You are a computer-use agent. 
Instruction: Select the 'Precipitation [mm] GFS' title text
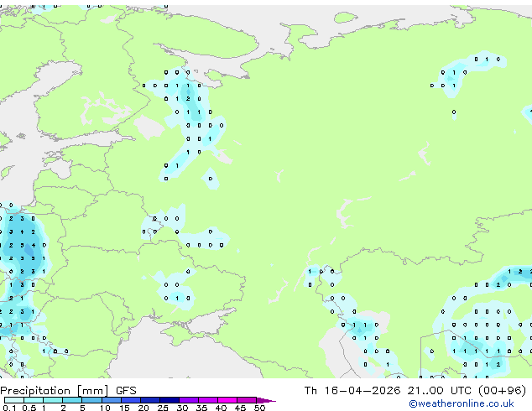68,391
